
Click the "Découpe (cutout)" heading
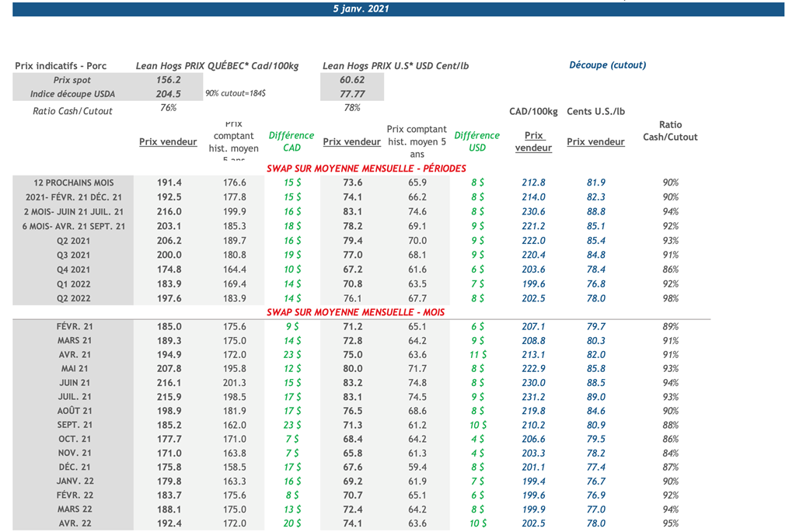(x=607, y=65)
